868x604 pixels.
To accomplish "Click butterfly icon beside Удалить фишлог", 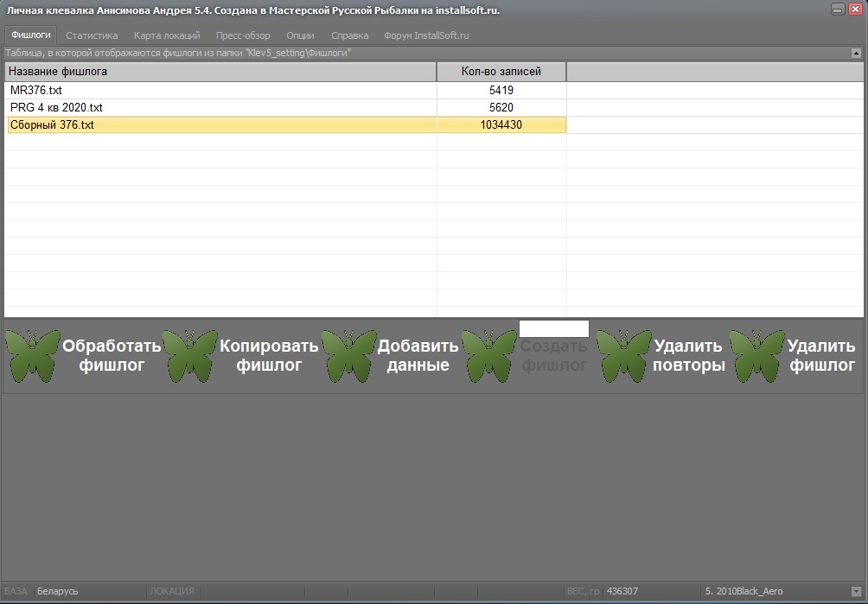I will click(756, 356).
